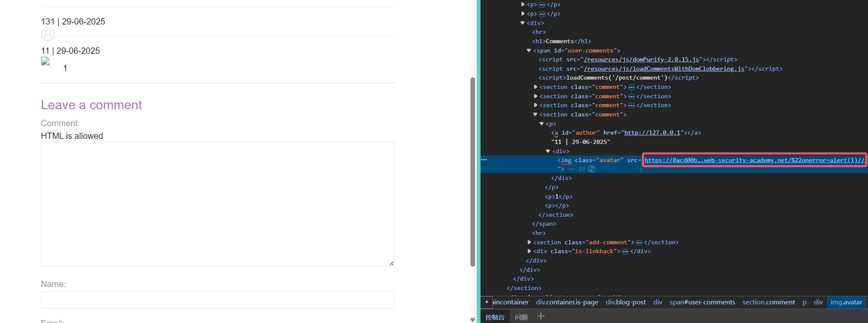Expand ellipsis badge in is-linkback div
This screenshot has width=868, height=323.
[x=625, y=251]
